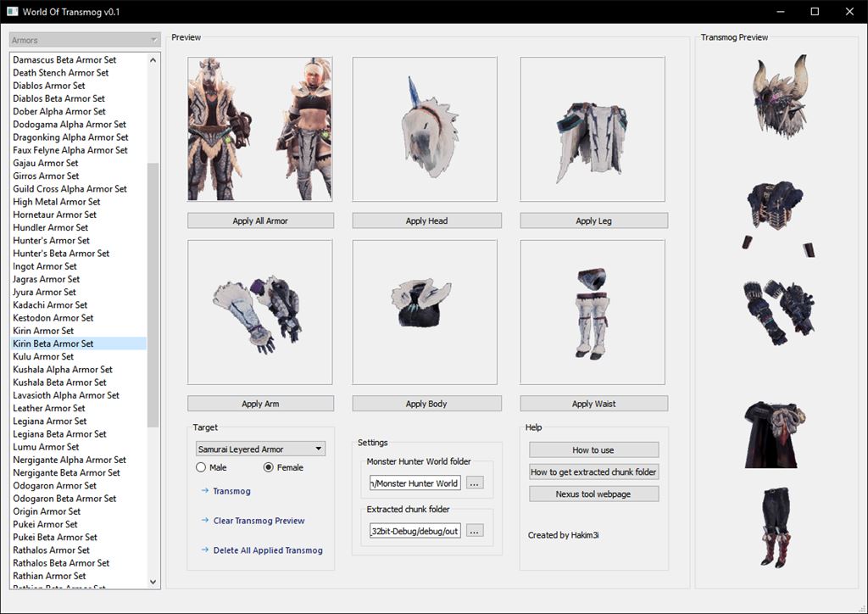Click the gauntlets in Transmog Preview

coord(779,313)
